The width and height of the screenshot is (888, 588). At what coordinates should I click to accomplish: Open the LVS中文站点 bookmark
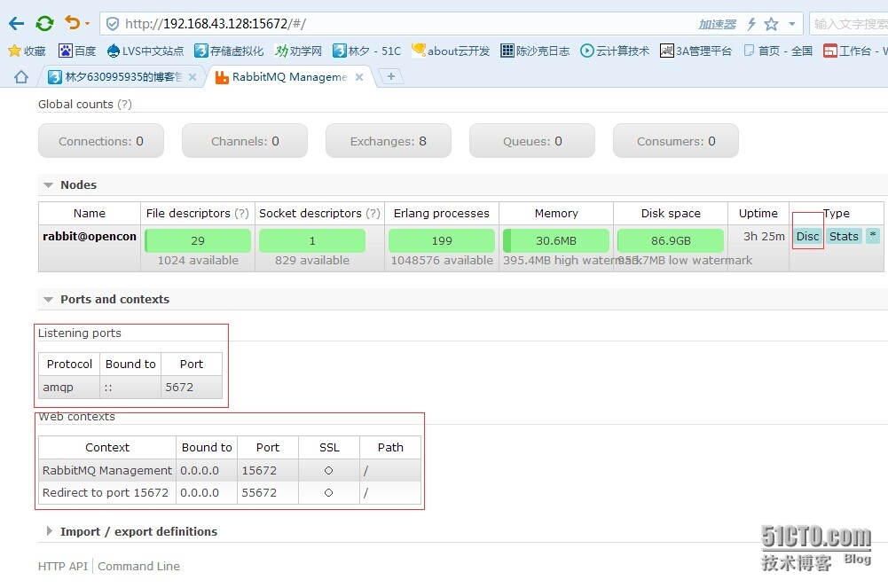(x=145, y=51)
